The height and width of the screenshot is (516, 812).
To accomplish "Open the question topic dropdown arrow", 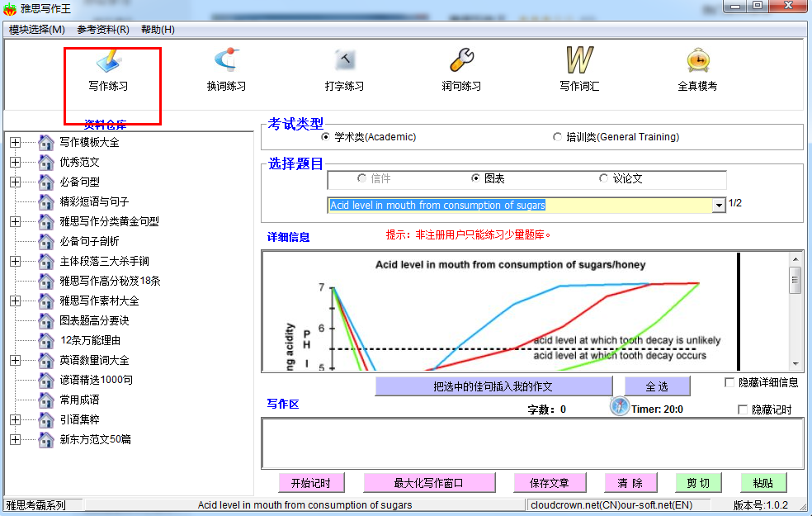I will pos(719,205).
